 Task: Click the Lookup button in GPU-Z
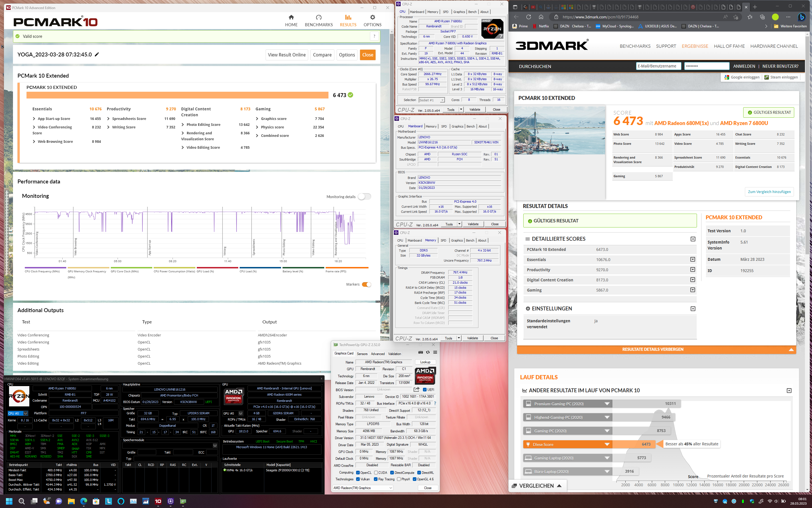[425, 362]
